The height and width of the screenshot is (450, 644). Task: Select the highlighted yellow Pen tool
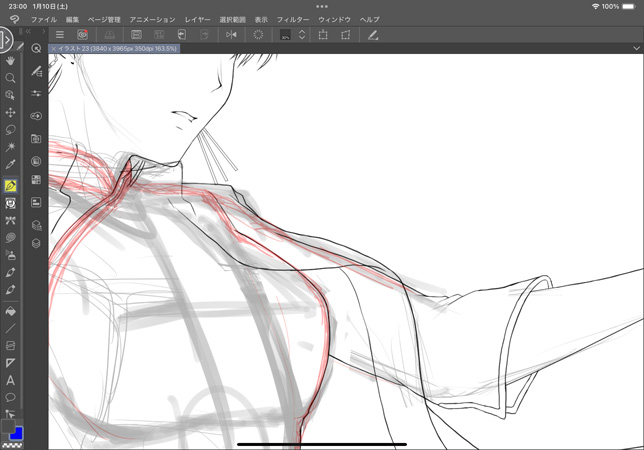point(11,186)
